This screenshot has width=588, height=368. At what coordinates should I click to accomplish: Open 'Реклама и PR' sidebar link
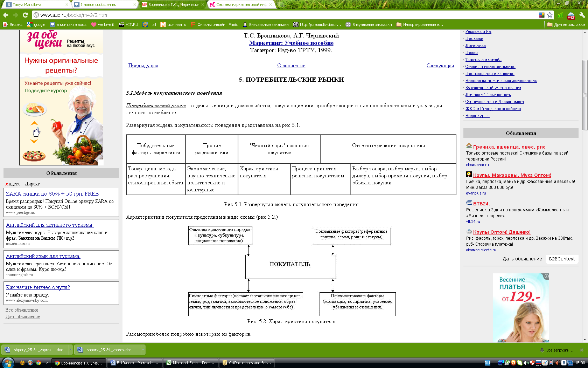478,32
